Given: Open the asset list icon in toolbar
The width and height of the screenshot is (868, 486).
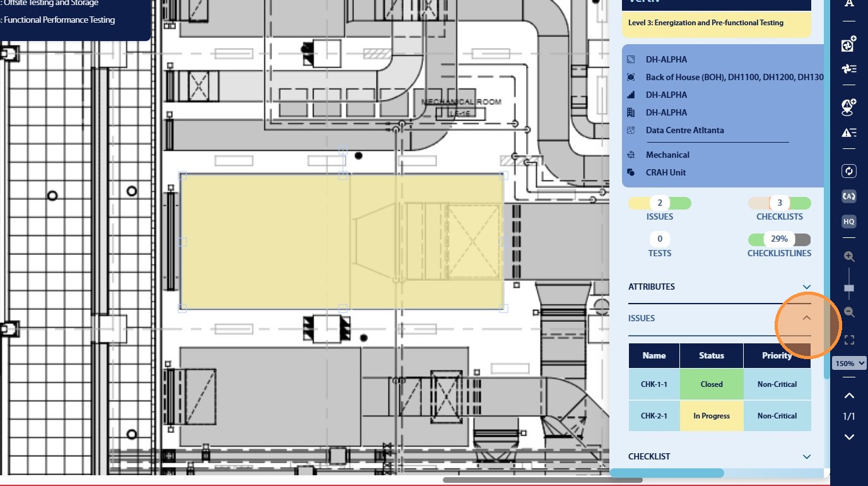Looking at the screenshot, I should 849,69.
